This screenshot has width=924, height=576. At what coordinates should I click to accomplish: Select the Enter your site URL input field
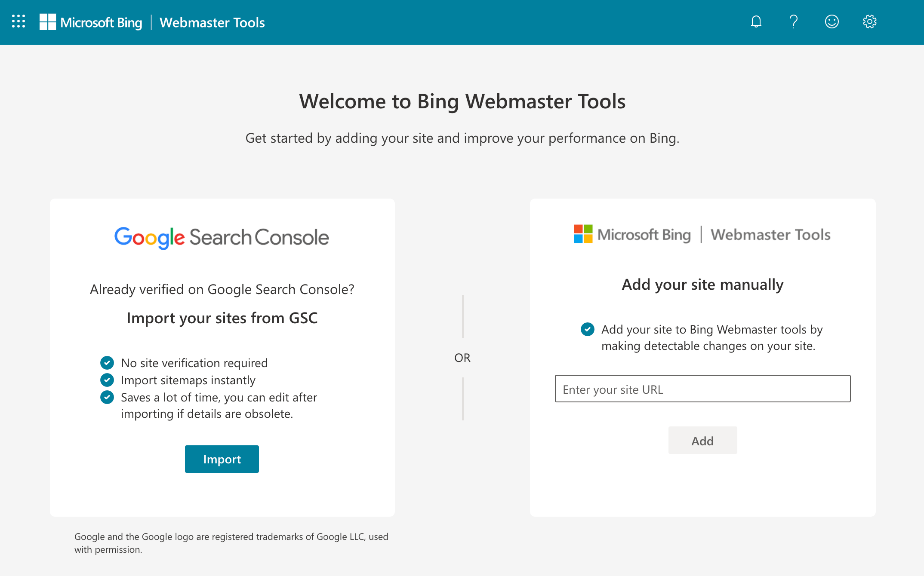point(702,389)
